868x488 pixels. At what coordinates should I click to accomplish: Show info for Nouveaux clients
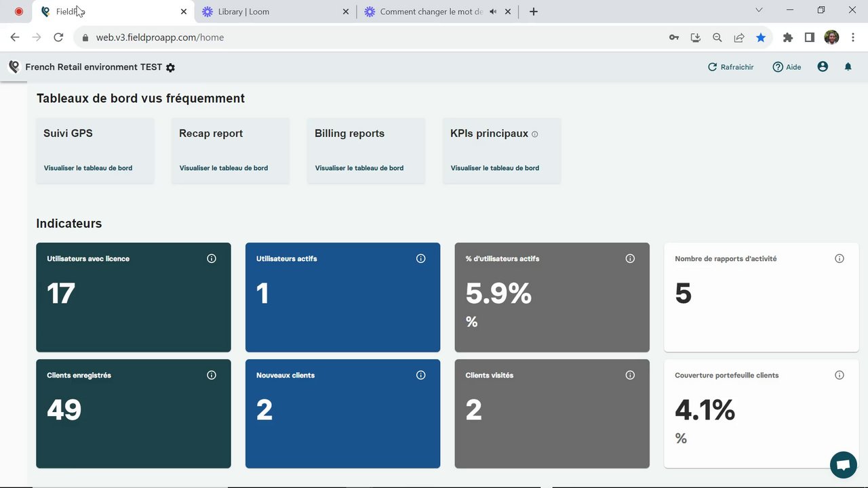[421, 375]
